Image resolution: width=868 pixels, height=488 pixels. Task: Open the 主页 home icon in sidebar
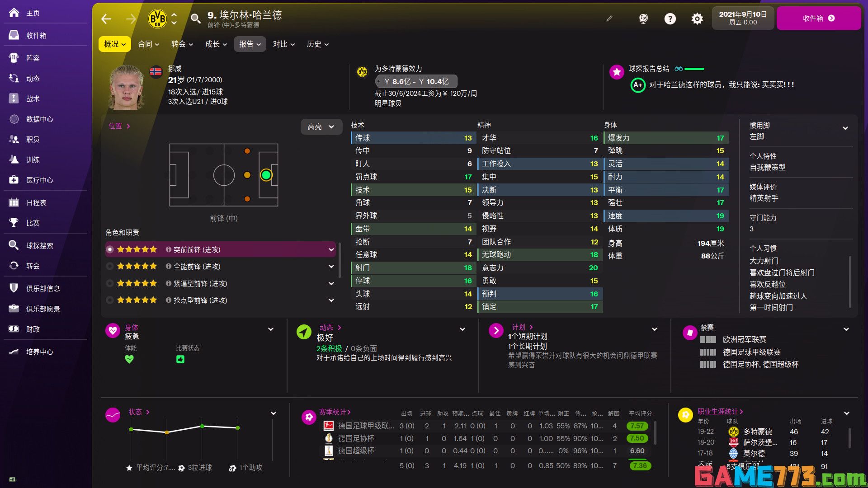(x=14, y=13)
